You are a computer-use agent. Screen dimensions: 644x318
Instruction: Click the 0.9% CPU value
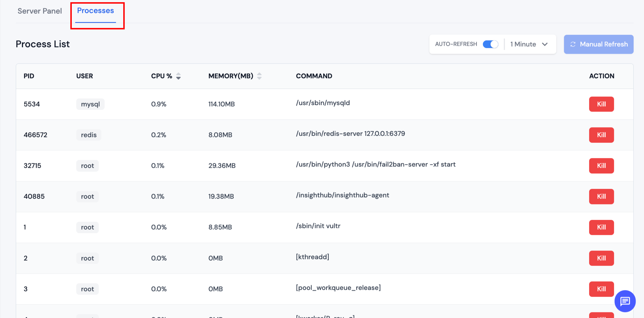point(159,104)
